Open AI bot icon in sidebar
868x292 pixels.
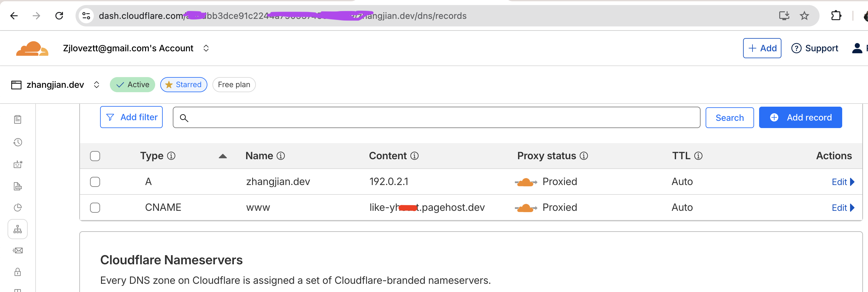18,164
